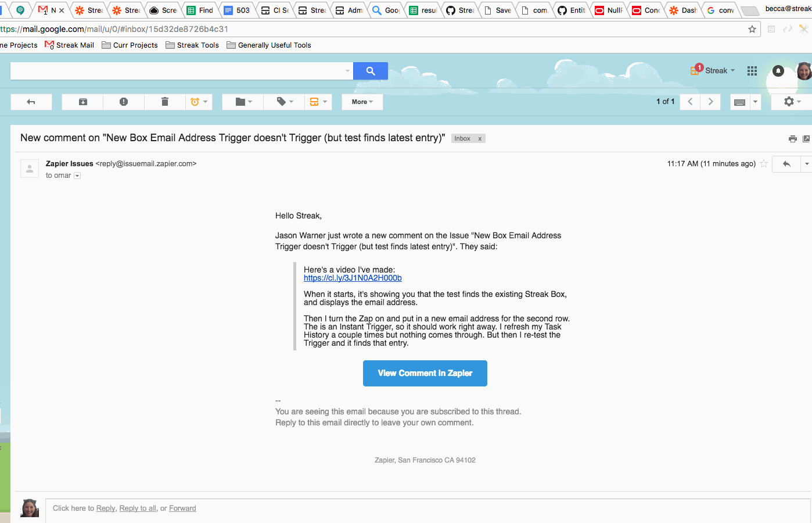Image resolution: width=812 pixels, height=523 pixels.
Task: Click the blue search button
Action: pyautogui.click(x=371, y=71)
